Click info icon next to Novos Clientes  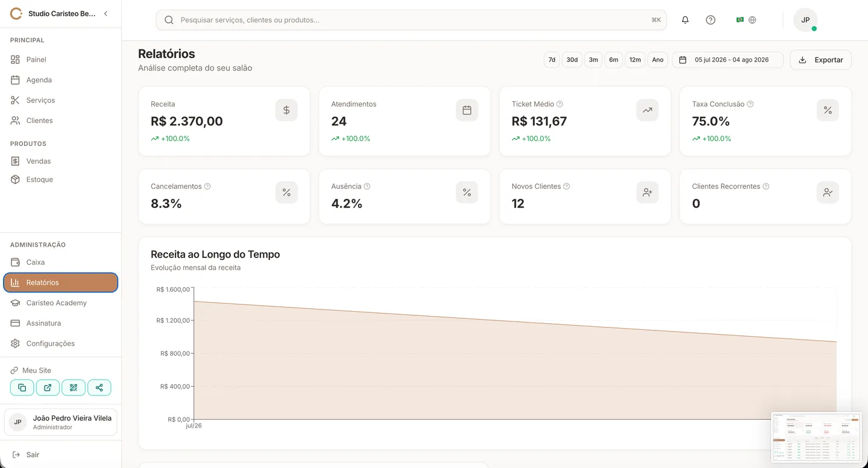[566, 186]
